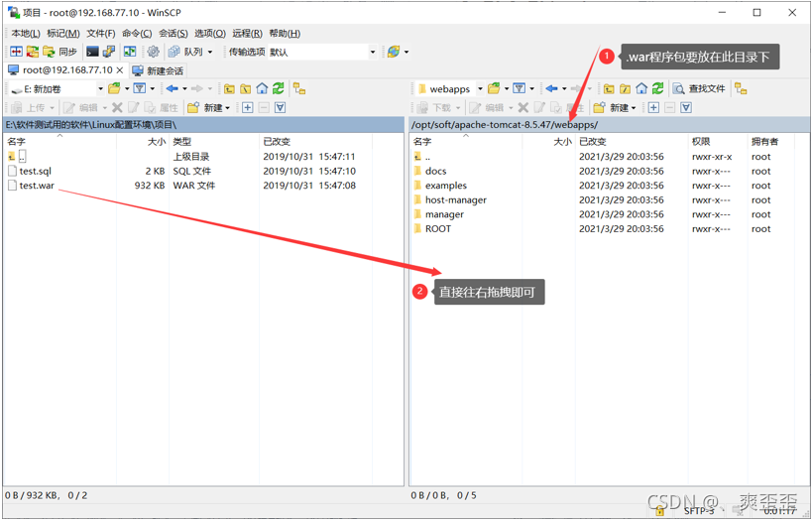
Task: Toggle local directory tree icon
Action: click(x=299, y=88)
